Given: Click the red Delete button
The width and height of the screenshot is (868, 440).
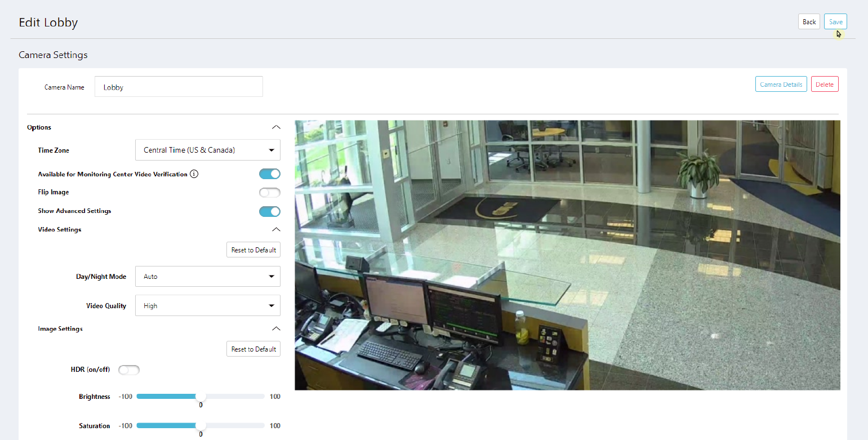Looking at the screenshot, I should click(825, 85).
